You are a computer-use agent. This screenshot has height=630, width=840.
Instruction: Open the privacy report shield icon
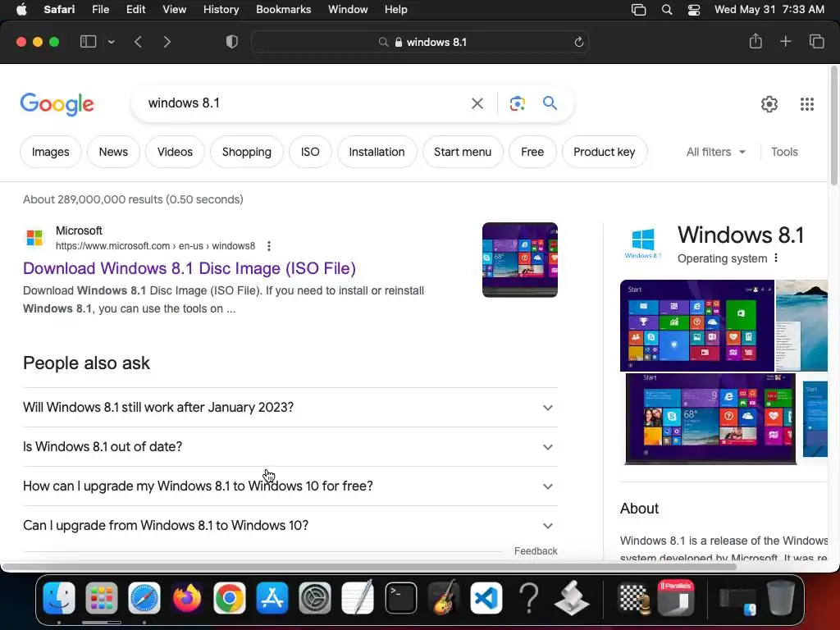[232, 42]
